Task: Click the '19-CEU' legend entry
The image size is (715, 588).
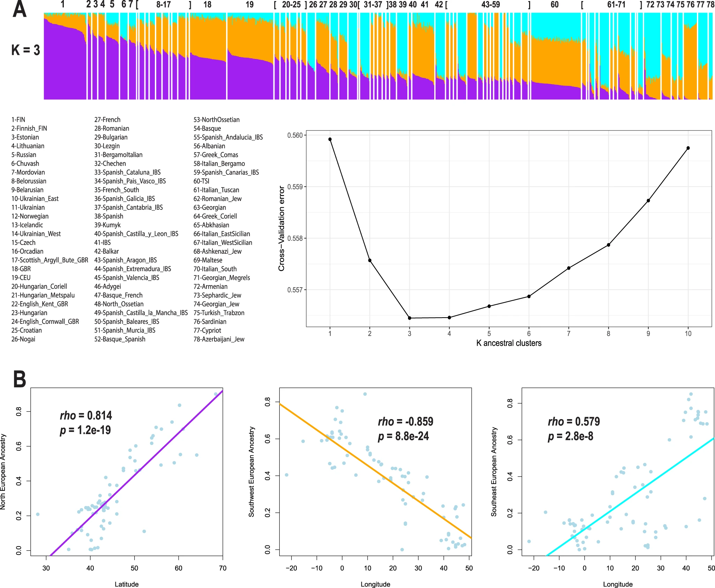Action: pos(21,278)
